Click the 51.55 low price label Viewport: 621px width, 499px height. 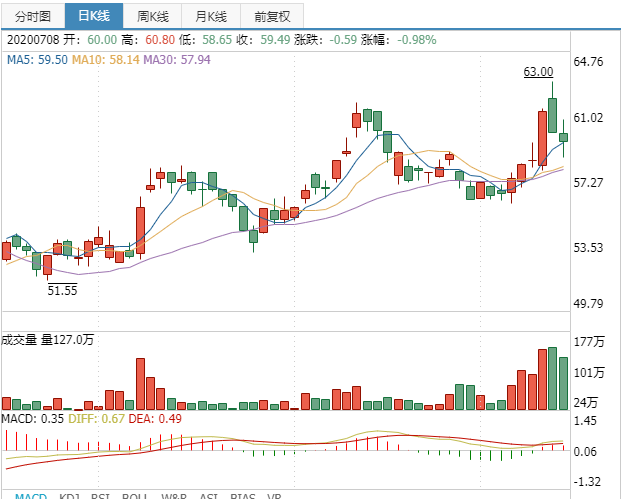click(x=63, y=290)
